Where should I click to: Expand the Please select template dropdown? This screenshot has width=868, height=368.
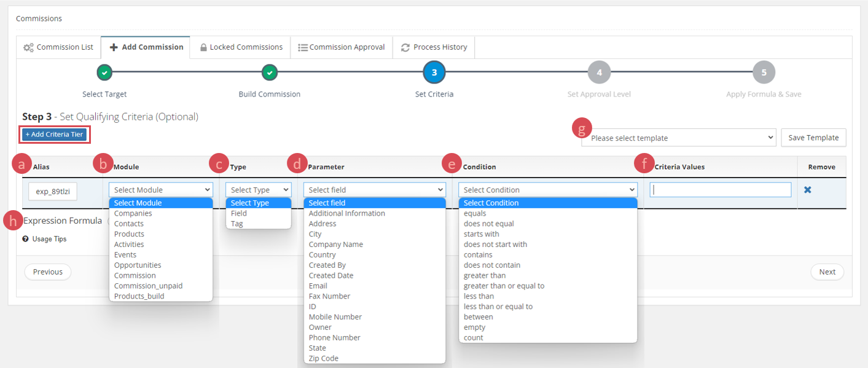(x=678, y=138)
